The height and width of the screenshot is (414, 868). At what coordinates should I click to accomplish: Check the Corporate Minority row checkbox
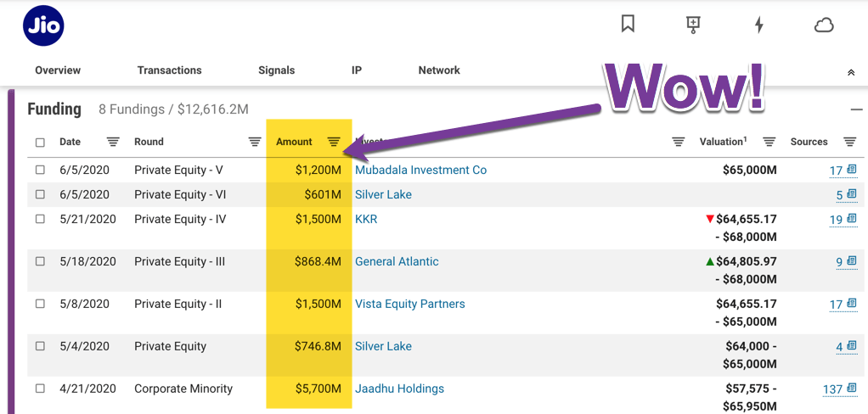click(x=40, y=389)
